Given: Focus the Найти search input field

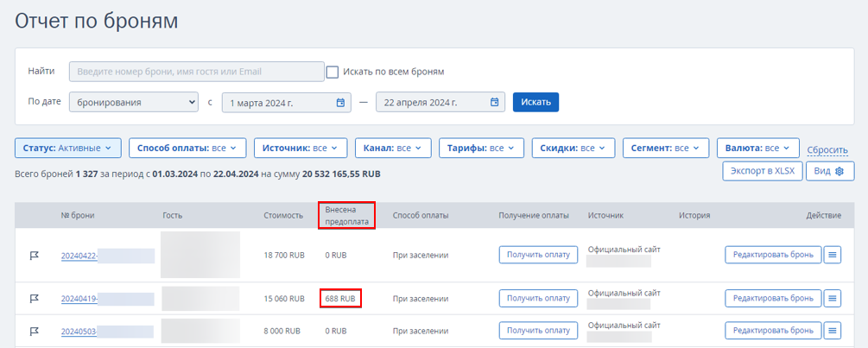Looking at the screenshot, I should click(x=197, y=72).
